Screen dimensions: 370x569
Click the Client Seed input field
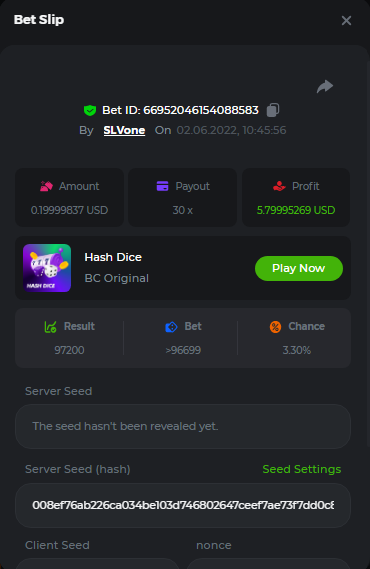click(97, 564)
